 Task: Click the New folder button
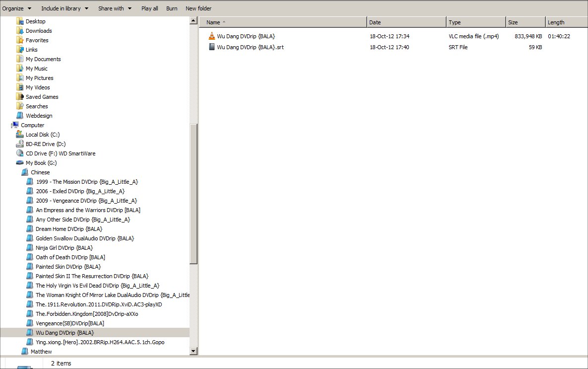[x=198, y=8]
